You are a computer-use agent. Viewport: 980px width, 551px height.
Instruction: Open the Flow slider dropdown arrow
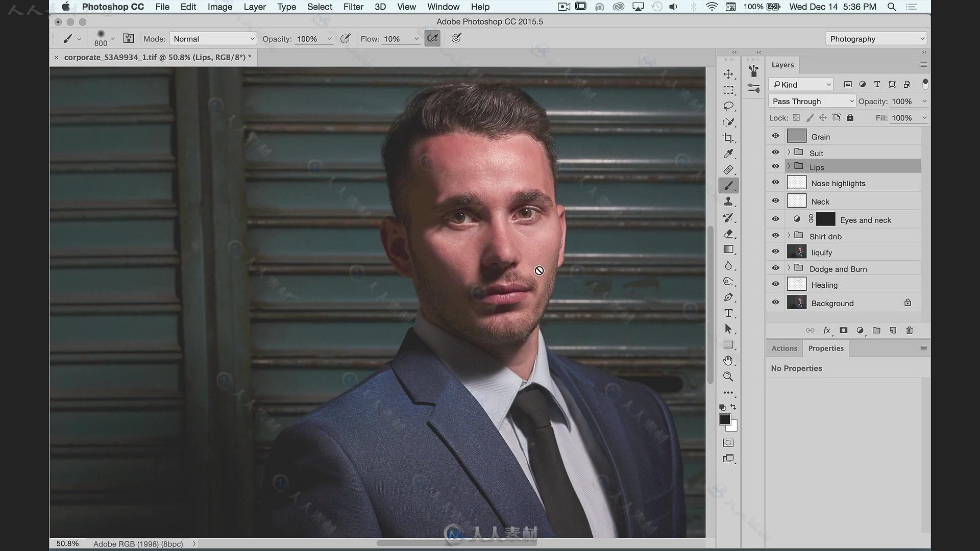tap(416, 39)
